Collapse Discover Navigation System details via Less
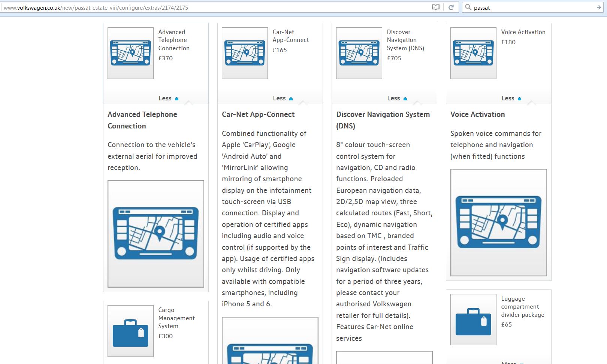Screen dimensions: 607x364 coord(397,98)
